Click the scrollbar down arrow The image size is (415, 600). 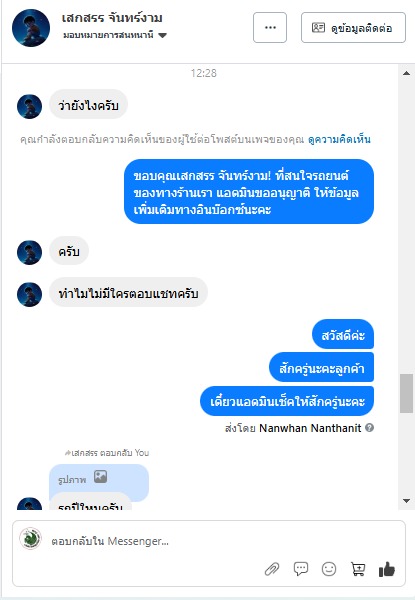[x=406, y=501]
